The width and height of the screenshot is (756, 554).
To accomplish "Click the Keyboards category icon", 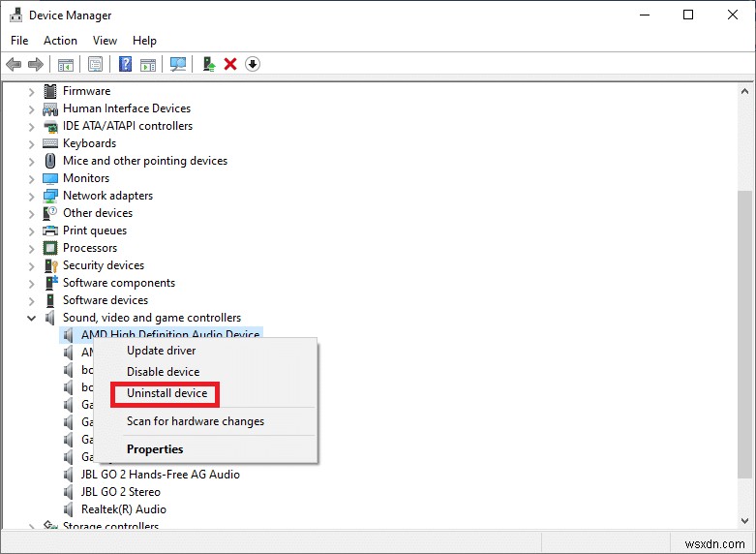I will click(50, 143).
